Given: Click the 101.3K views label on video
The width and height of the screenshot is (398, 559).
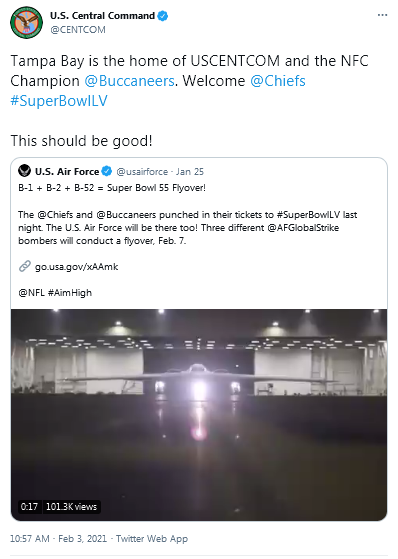Looking at the screenshot, I should [71, 507].
